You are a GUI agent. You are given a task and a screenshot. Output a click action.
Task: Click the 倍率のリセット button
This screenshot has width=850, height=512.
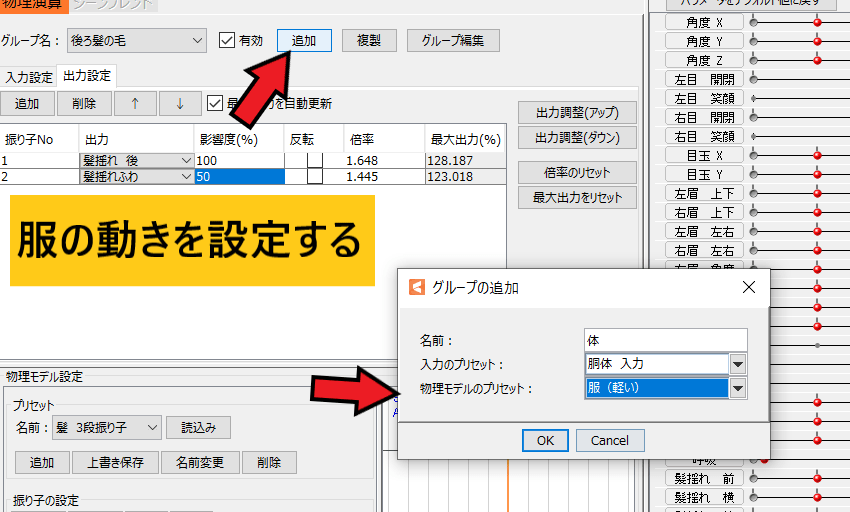[577, 172]
